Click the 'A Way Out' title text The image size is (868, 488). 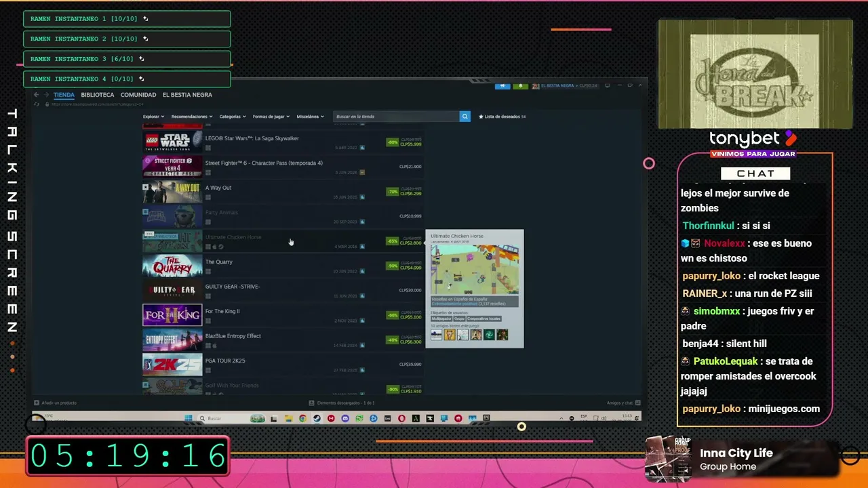point(218,188)
